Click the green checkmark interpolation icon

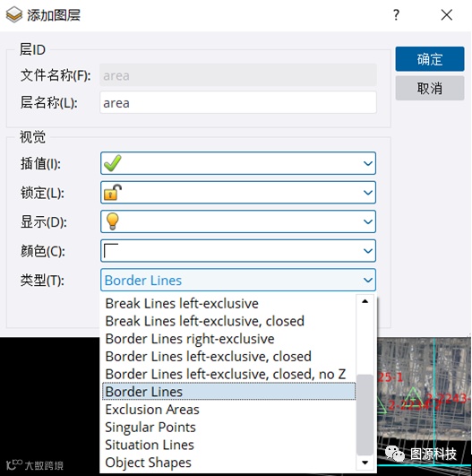pyautogui.click(x=113, y=163)
